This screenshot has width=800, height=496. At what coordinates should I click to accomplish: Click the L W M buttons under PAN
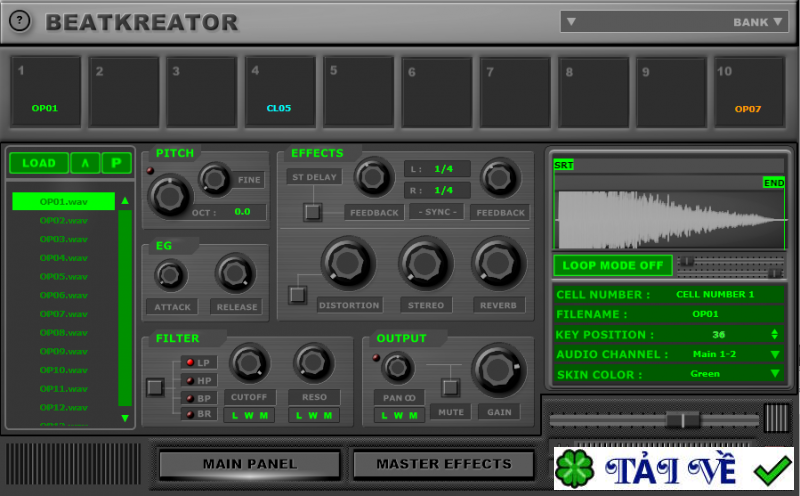[x=399, y=415]
